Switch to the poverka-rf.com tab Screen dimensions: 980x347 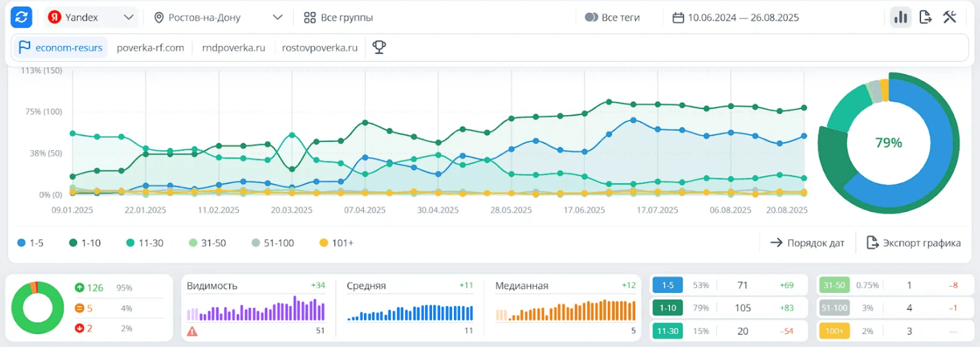150,48
